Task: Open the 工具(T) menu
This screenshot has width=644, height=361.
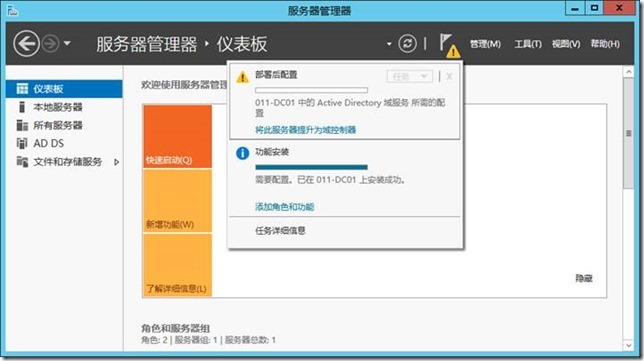Action: [528, 44]
